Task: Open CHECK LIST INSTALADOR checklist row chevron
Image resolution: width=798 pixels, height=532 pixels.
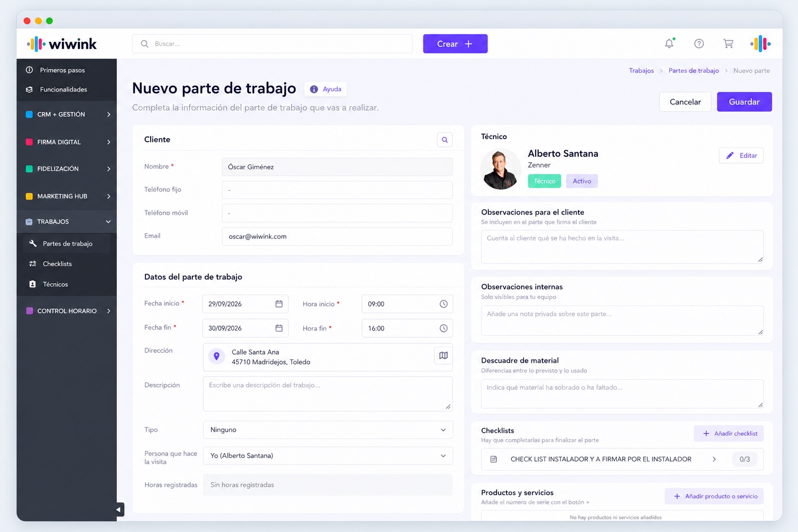Action: click(714, 459)
